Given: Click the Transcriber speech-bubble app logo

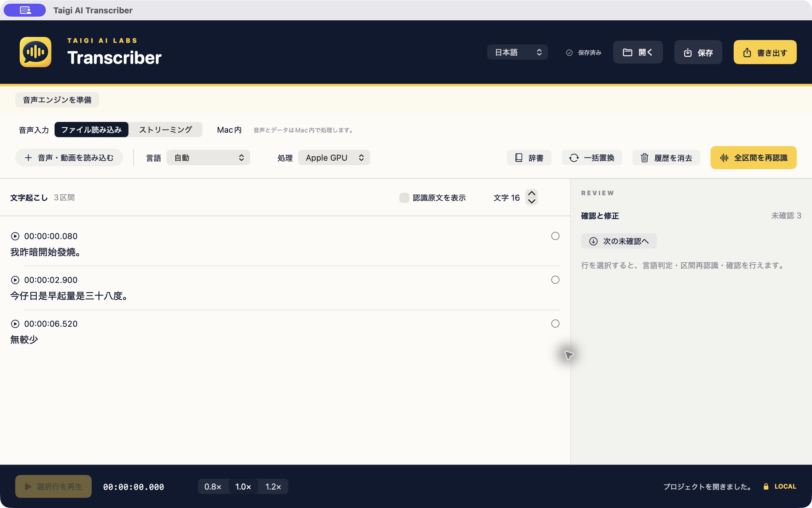Looking at the screenshot, I should coord(36,52).
